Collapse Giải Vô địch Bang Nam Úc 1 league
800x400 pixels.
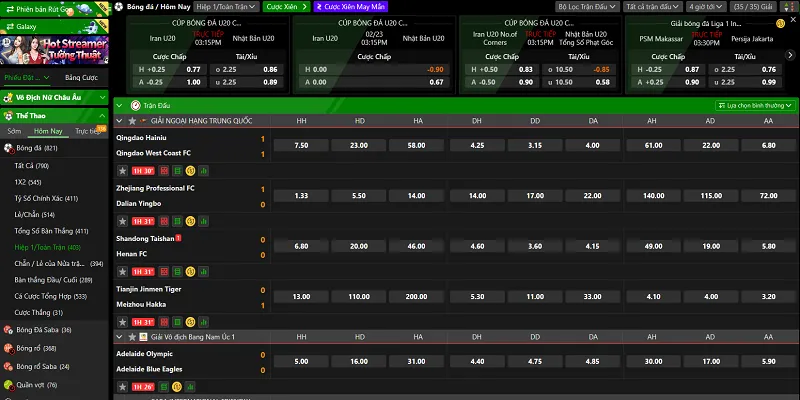pos(119,337)
